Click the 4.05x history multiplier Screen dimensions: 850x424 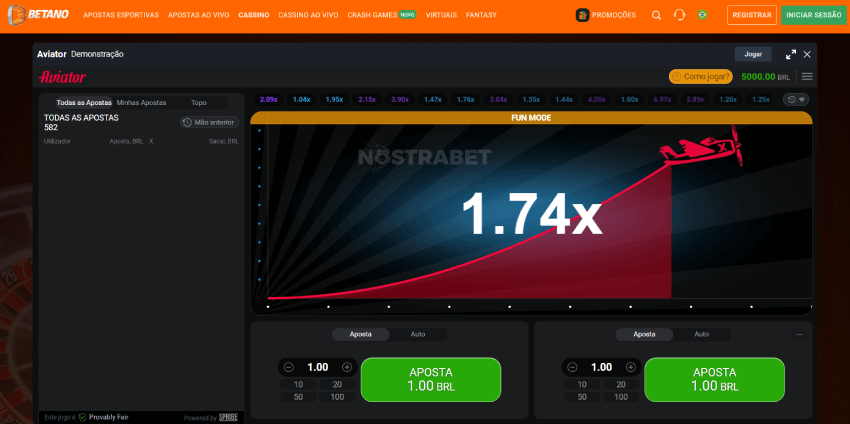tap(597, 100)
